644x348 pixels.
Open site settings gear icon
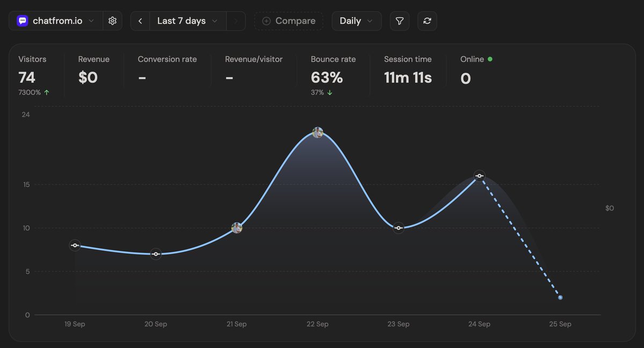(112, 21)
